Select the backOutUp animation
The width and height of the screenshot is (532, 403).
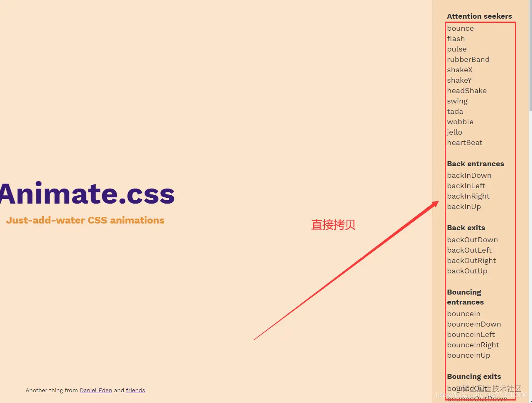click(x=467, y=271)
